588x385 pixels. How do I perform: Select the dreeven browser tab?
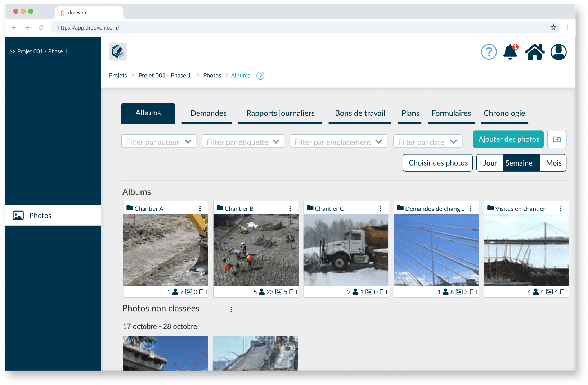click(89, 13)
